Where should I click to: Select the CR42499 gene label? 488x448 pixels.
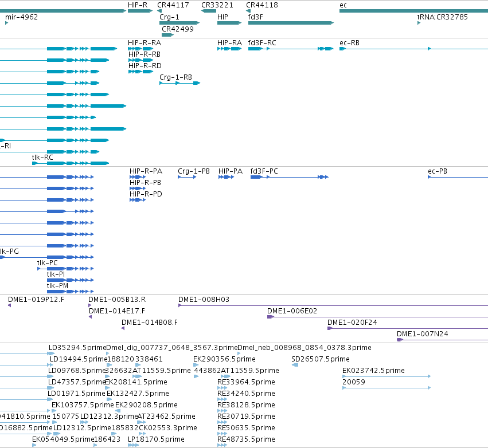pyautogui.click(x=178, y=29)
